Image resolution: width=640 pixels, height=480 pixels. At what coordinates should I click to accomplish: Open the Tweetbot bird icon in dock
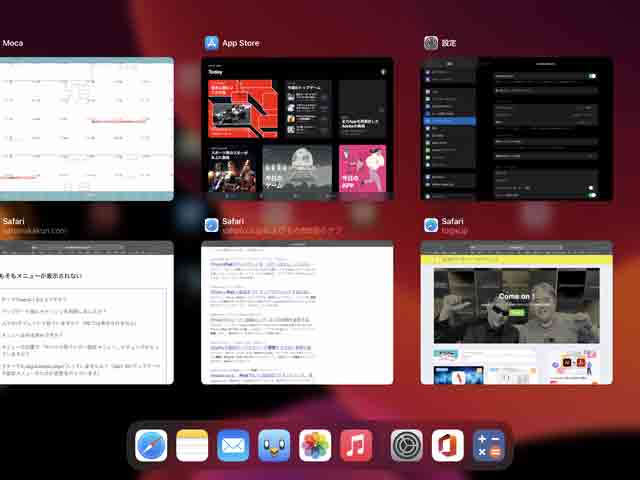274,445
